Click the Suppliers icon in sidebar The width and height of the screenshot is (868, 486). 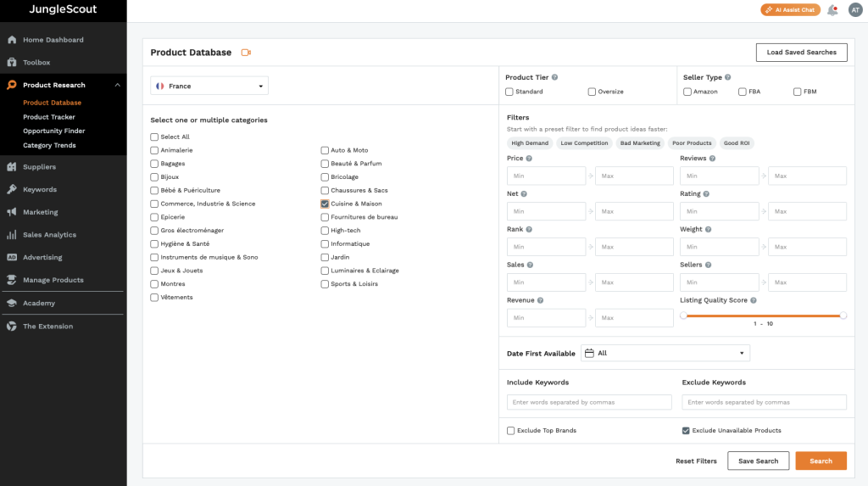[x=12, y=167]
